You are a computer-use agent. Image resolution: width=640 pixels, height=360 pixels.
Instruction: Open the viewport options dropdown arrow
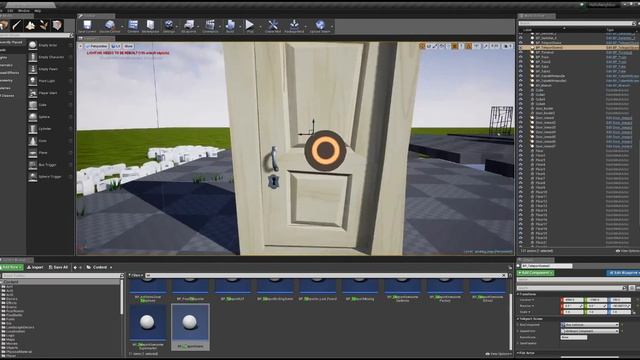80,46
